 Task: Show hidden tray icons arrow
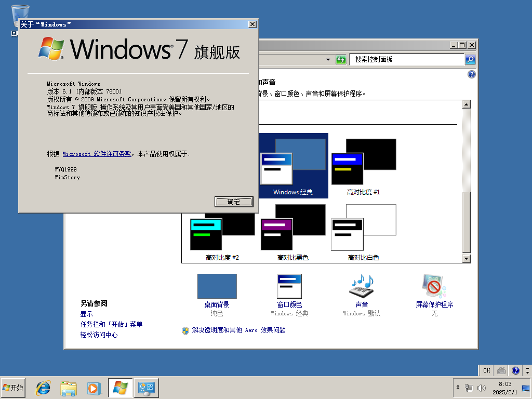(458, 388)
